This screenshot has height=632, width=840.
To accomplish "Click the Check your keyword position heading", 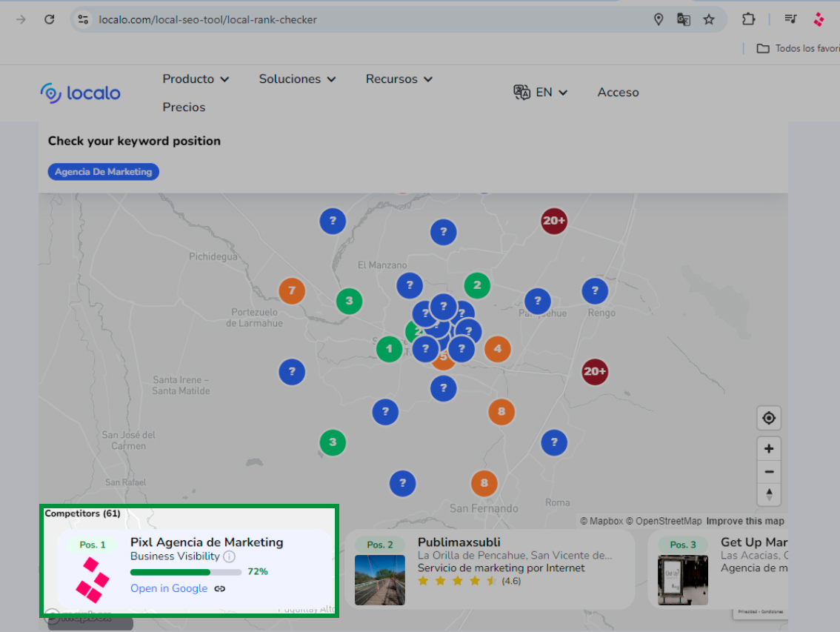I will [135, 141].
